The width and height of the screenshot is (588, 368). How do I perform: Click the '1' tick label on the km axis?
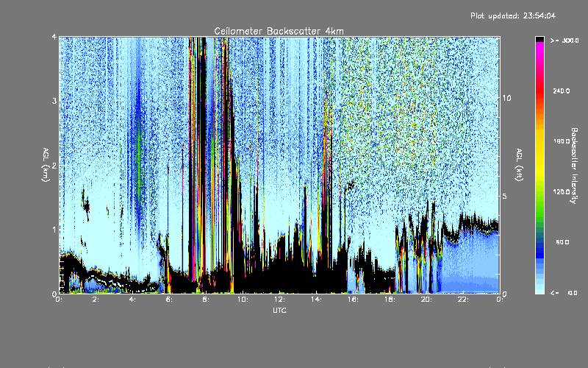click(54, 230)
